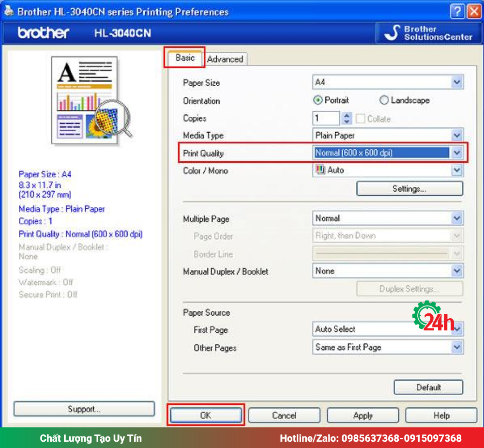
Task: Click 'Media Type : Plain Paper' summary text
Action: click(62, 209)
